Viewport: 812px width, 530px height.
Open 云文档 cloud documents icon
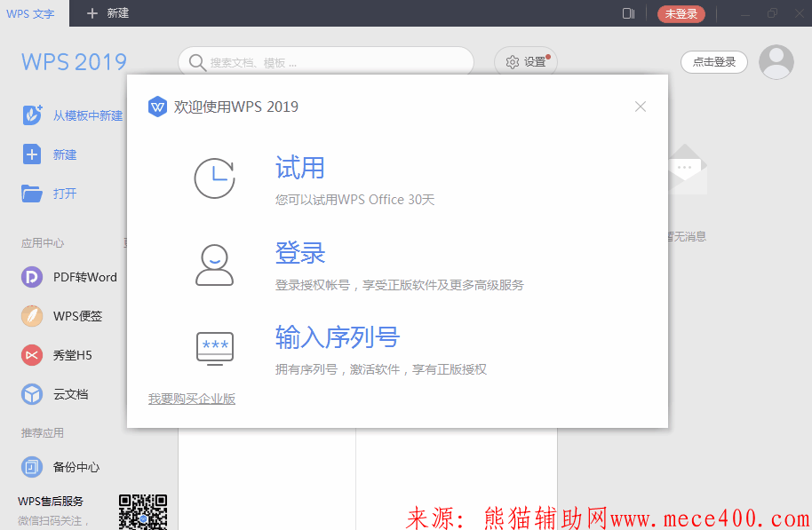pos(32,394)
